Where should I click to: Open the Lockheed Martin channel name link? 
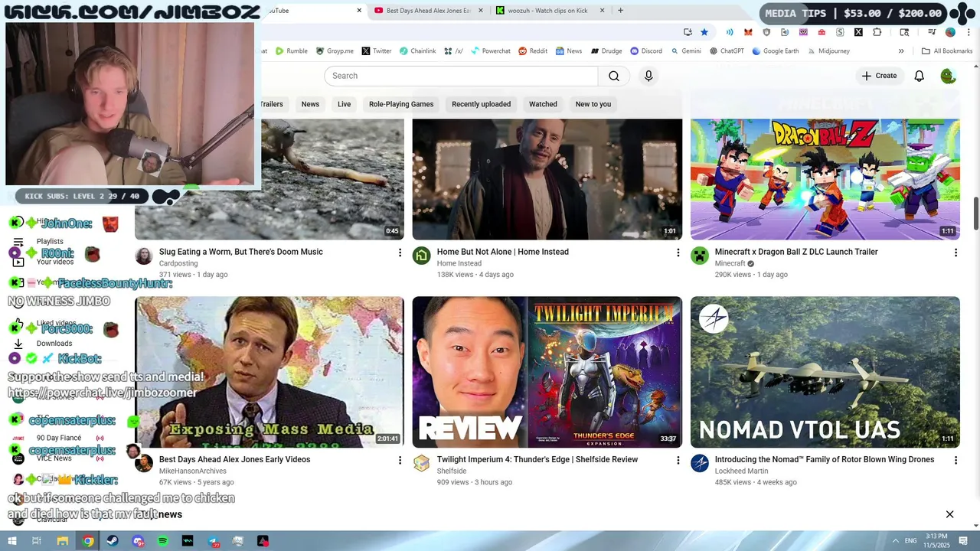(741, 471)
